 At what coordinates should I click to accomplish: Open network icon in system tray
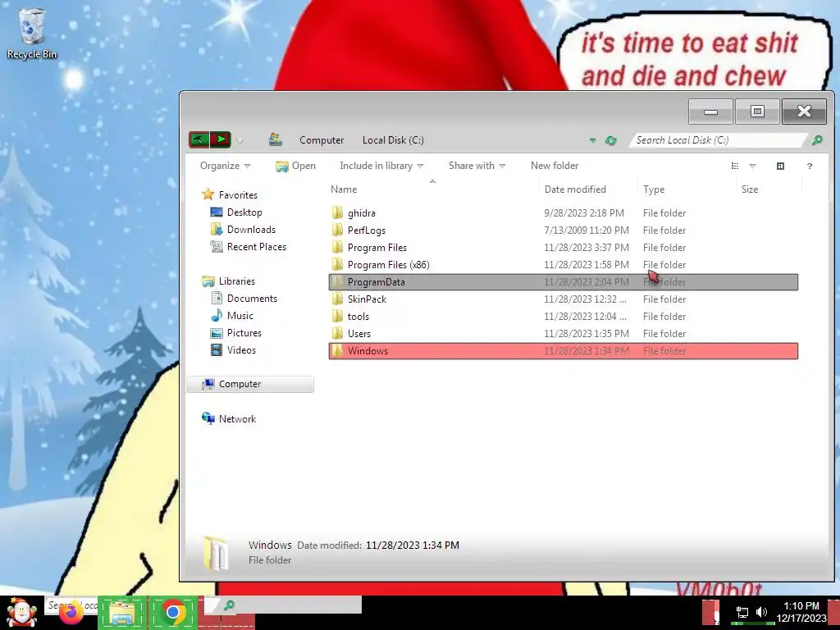(x=742, y=612)
